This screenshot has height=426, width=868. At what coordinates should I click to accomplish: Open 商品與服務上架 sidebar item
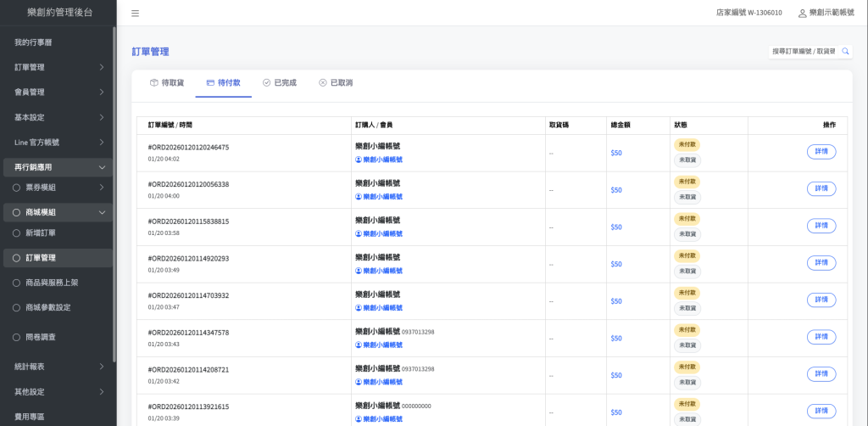(52, 283)
